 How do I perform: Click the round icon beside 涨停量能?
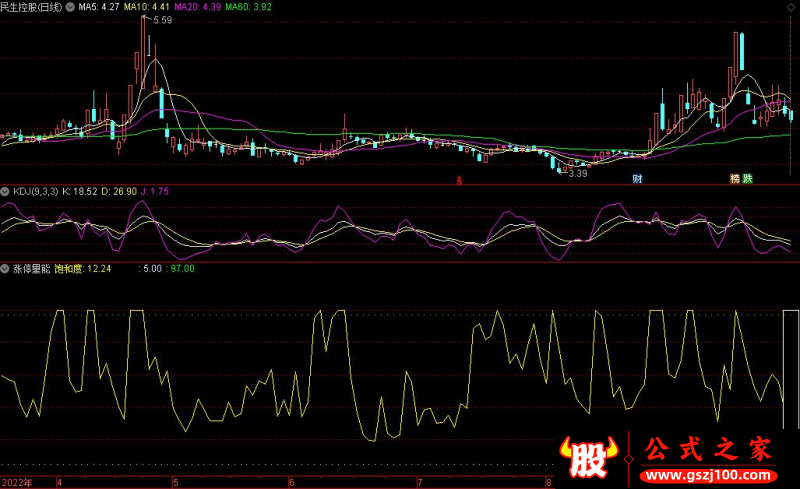point(5,268)
